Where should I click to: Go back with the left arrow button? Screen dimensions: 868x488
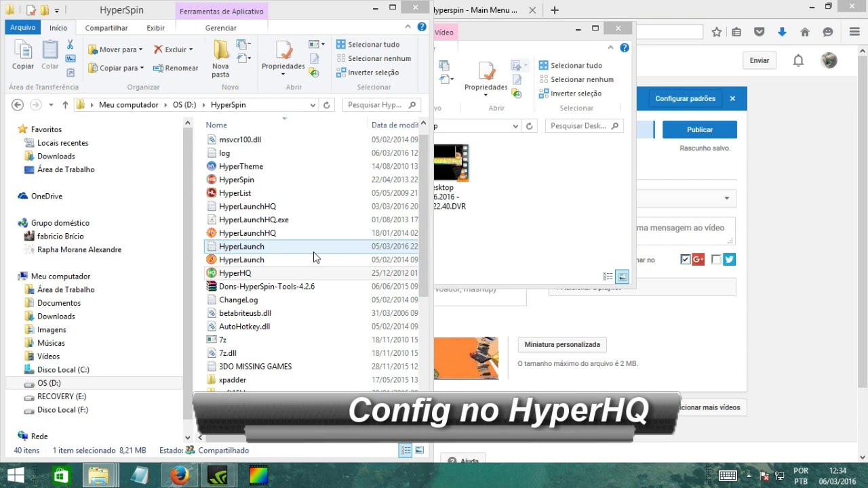18,105
